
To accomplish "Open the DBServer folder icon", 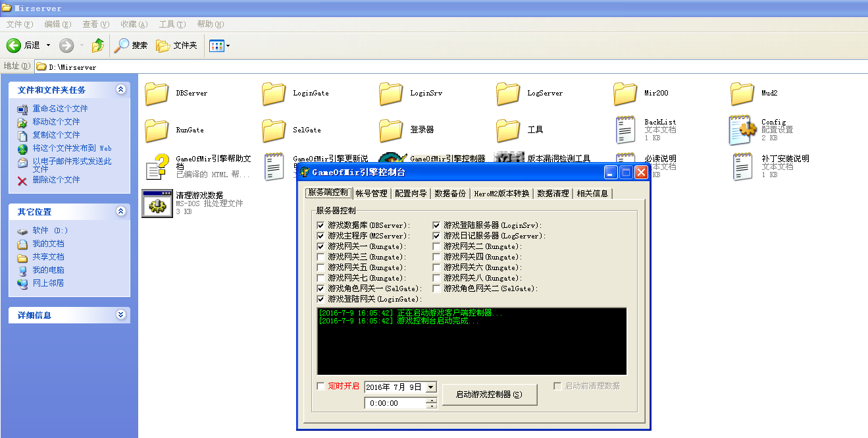I will (x=157, y=94).
